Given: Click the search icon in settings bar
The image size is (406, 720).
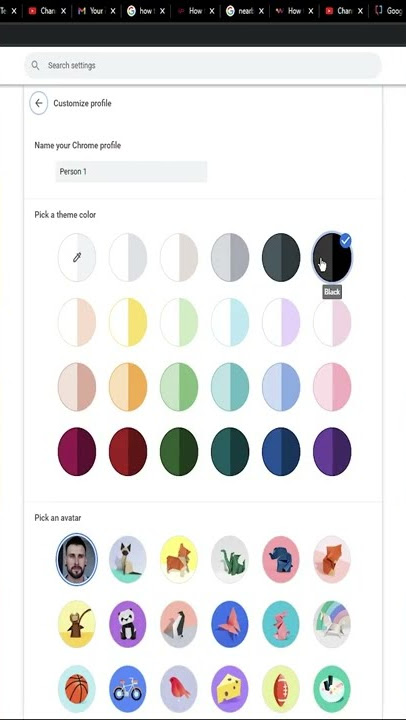Looking at the screenshot, I should (x=35, y=65).
